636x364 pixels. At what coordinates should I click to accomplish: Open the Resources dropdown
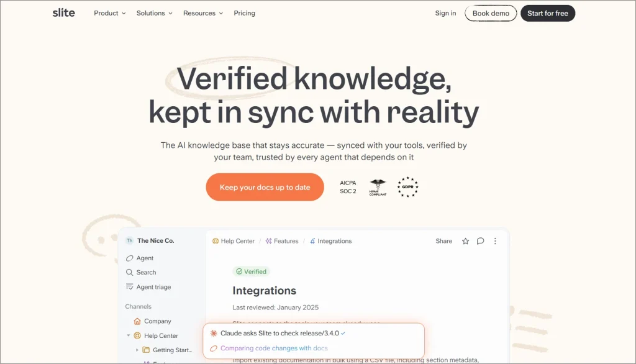[x=203, y=13]
